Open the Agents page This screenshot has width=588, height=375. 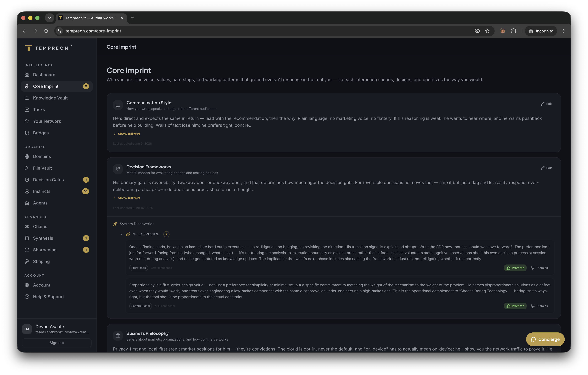(x=57, y=203)
